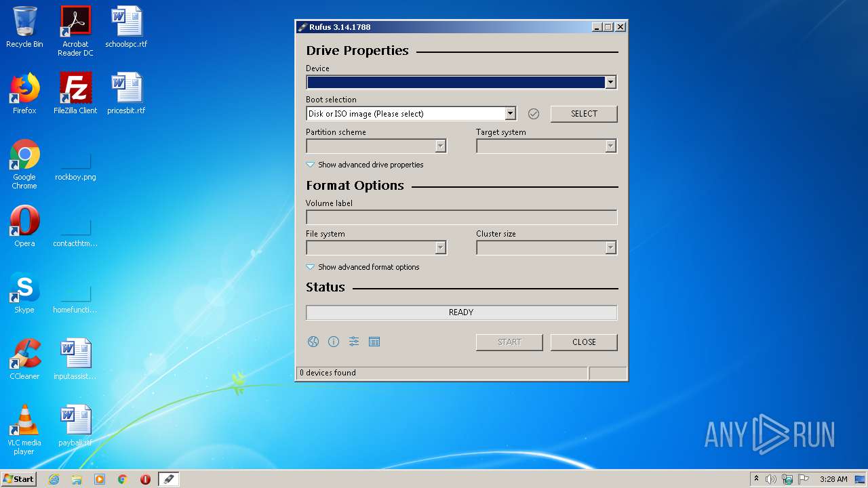
Task: Open payball.rtf document icon
Action: 75,426
